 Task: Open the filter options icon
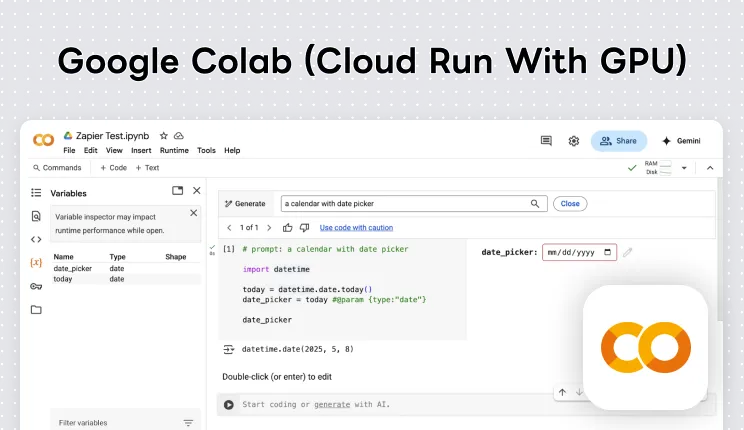(188, 422)
